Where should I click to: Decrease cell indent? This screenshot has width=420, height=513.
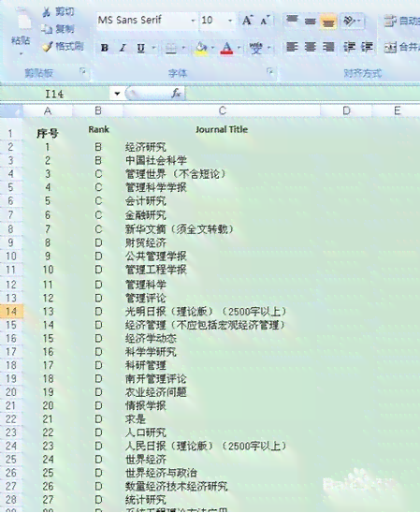point(350,47)
